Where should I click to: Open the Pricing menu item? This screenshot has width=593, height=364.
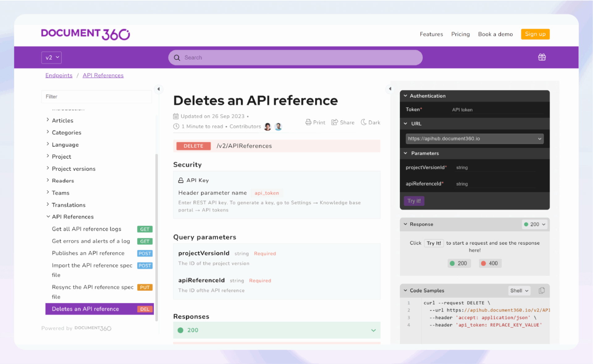point(460,34)
